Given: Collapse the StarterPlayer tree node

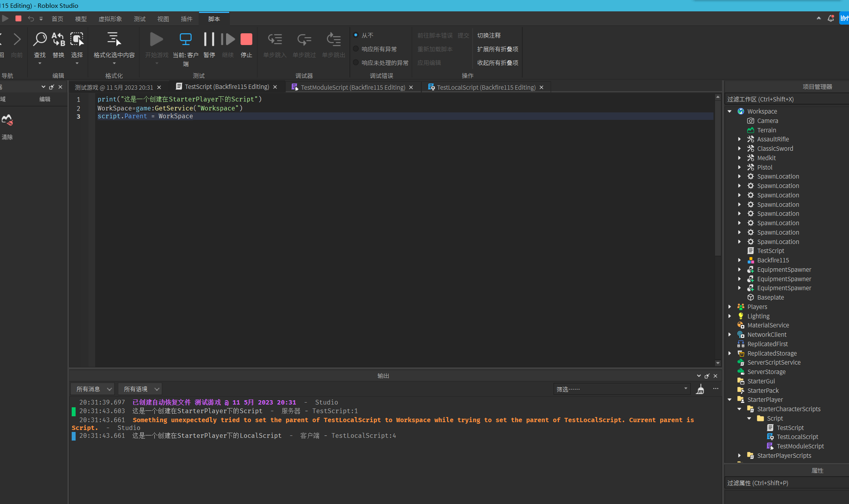Looking at the screenshot, I should pyautogui.click(x=730, y=400).
